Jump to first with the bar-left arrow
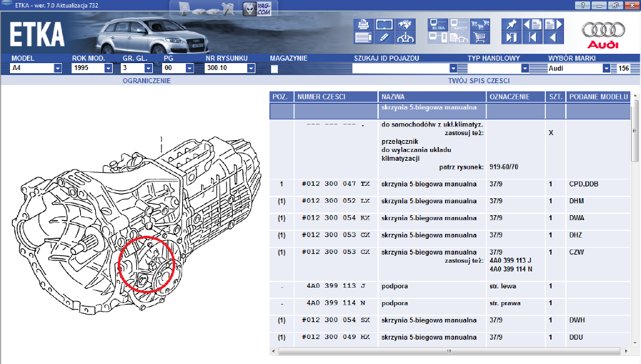The image size is (641, 364). point(532,38)
